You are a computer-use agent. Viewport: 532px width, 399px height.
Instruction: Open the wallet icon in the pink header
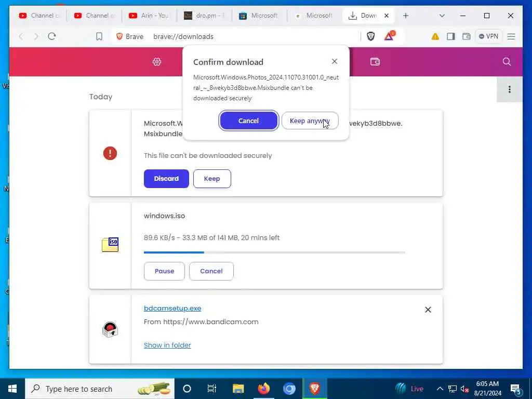[375, 62]
